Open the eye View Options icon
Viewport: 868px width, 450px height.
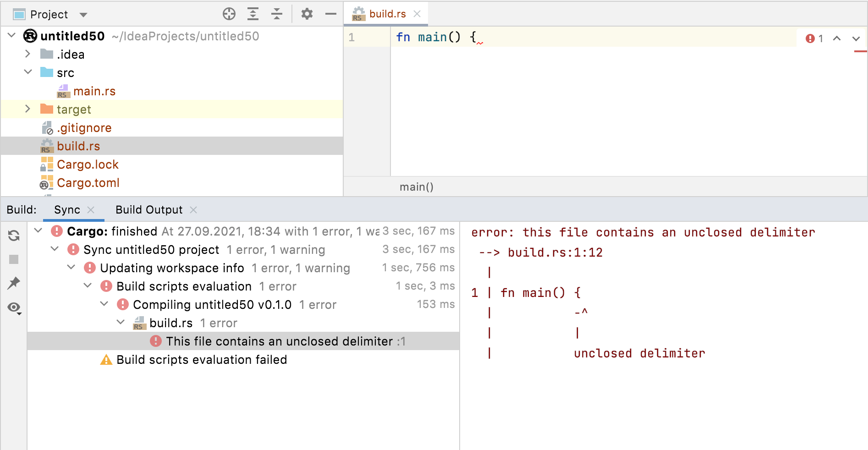(x=14, y=307)
